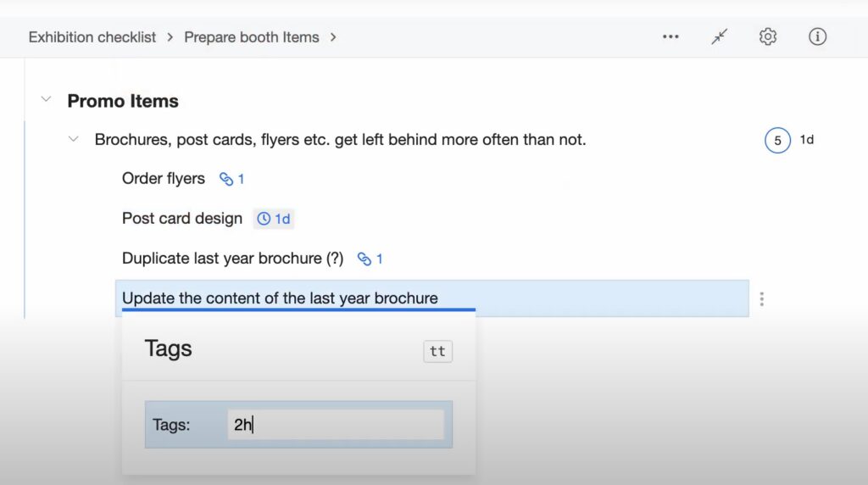
Task: Click the info circle icon
Action: tap(817, 37)
